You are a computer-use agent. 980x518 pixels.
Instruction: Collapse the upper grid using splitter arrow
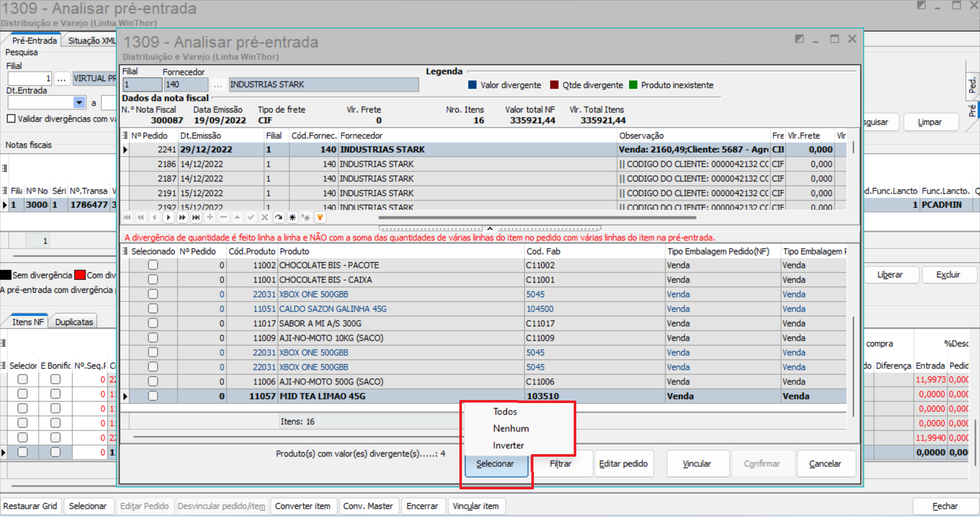489,228
